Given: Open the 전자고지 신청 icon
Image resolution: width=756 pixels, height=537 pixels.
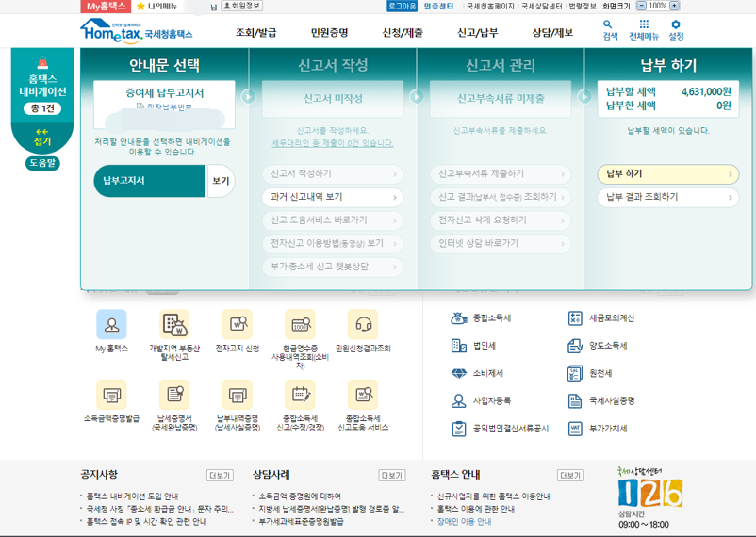Looking at the screenshot, I should (238, 324).
